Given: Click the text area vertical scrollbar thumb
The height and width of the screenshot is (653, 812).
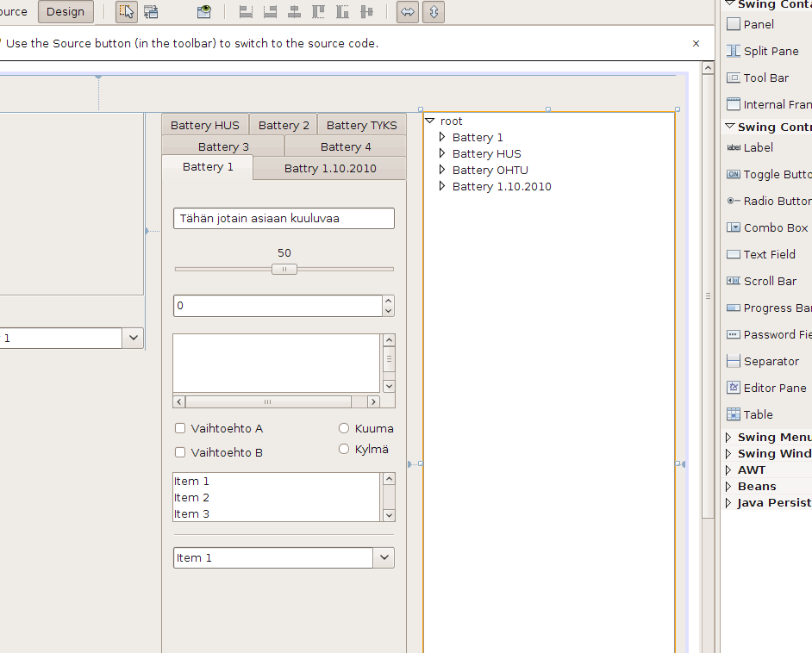Looking at the screenshot, I should (x=389, y=359).
